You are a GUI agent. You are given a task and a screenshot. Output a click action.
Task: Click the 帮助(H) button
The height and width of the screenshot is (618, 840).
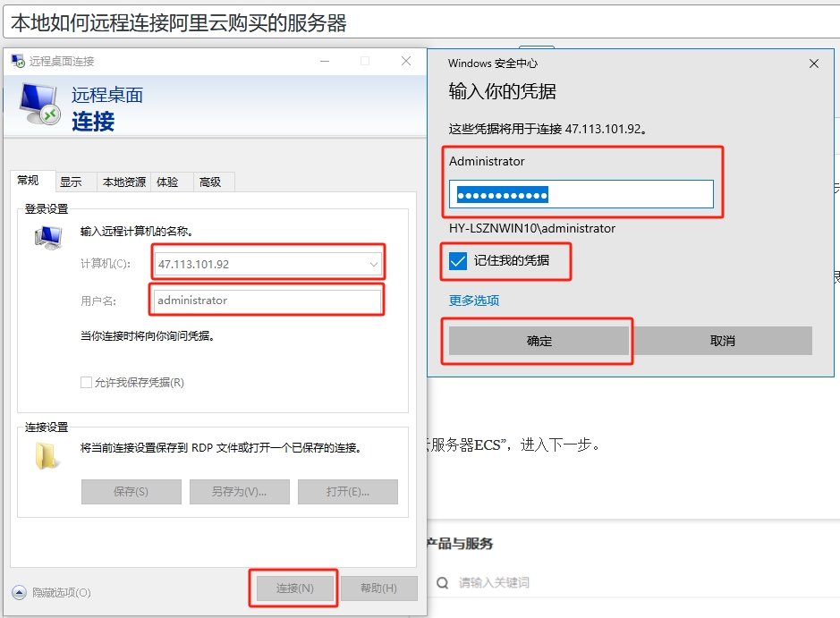(378, 588)
